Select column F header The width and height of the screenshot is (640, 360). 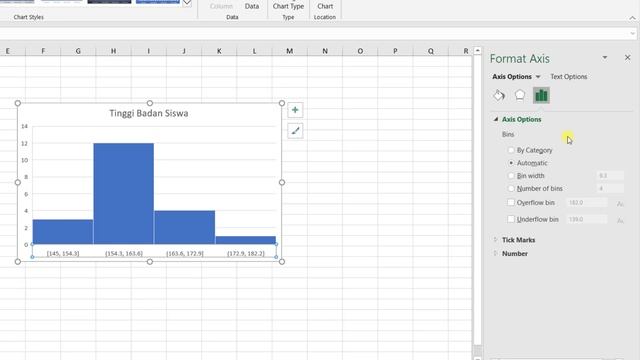(x=43, y=51)
